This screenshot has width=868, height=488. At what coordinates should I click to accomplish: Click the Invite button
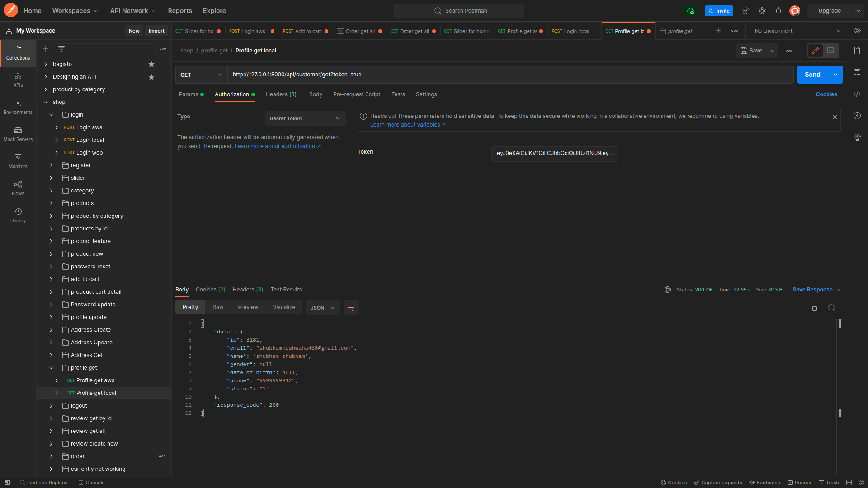tap(719, 11)
